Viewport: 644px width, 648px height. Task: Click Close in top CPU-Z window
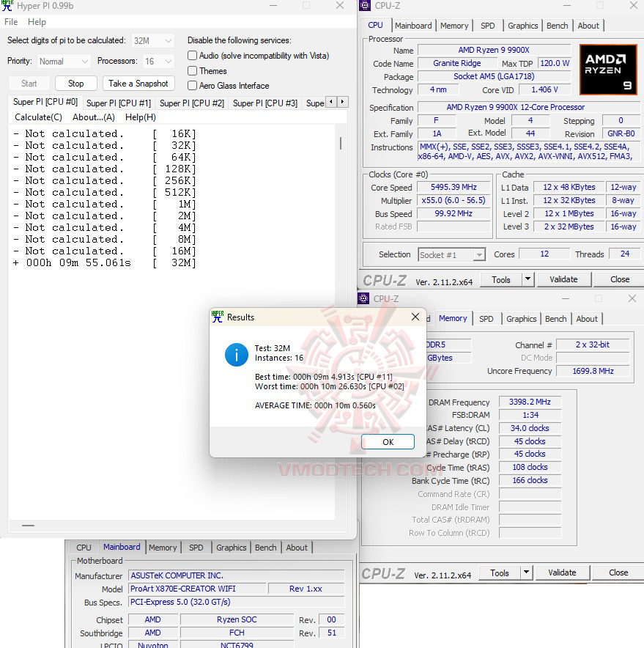(620, 279)
